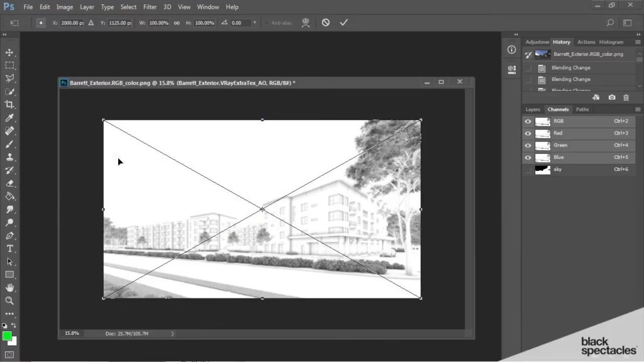644x362 pixels.
Task: Activate the Hand tool
Action: (9, 288)
